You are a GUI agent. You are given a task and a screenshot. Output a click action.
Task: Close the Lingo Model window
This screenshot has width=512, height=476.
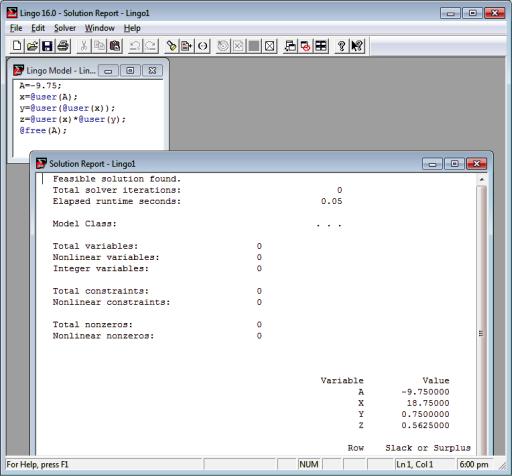152,71
